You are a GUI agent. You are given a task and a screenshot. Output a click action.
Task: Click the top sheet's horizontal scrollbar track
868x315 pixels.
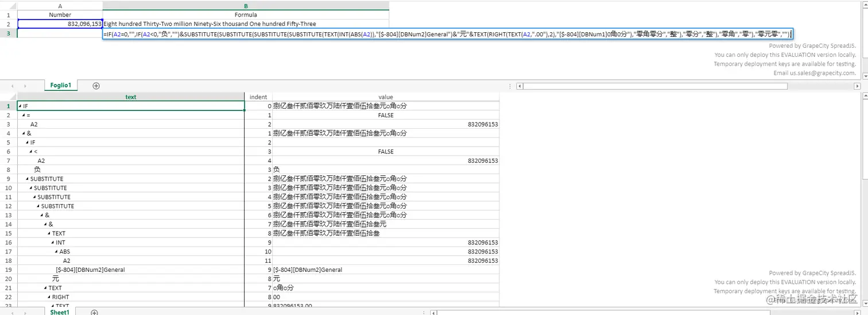[x=688, y=86]
